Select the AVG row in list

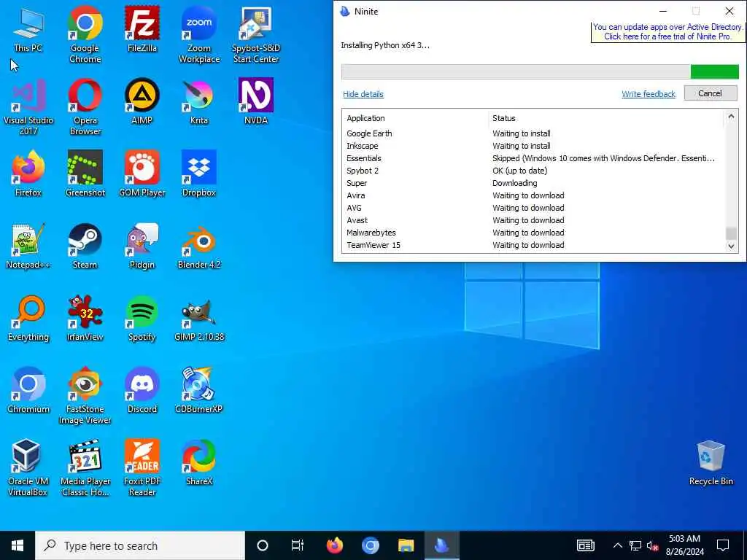coord(533,208)
